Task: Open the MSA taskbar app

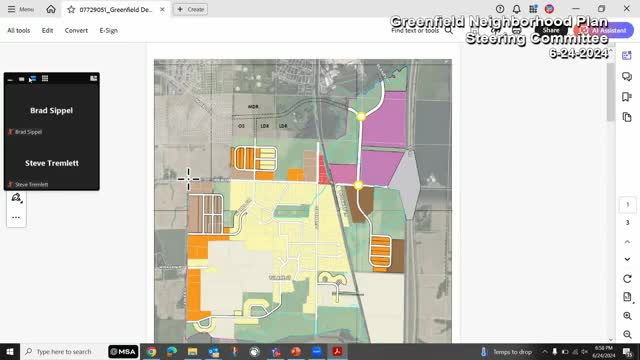Action: [123, 351]
